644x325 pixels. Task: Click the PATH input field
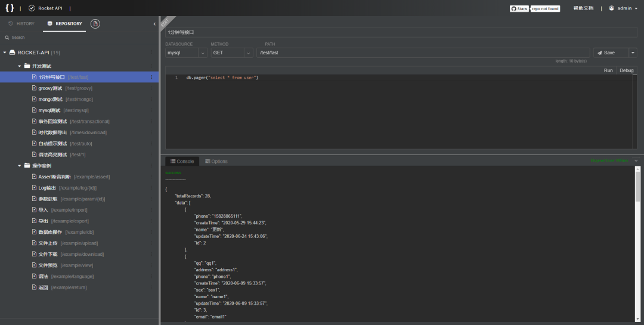[422, 53]
